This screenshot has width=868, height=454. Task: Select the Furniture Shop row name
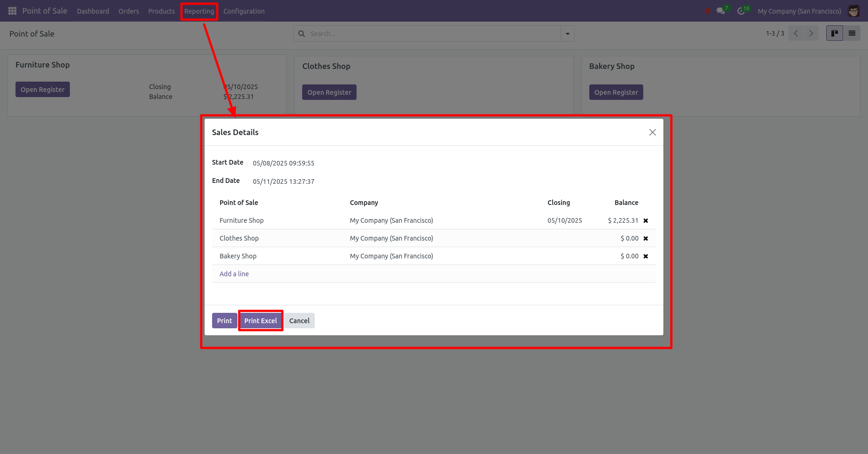242,220
